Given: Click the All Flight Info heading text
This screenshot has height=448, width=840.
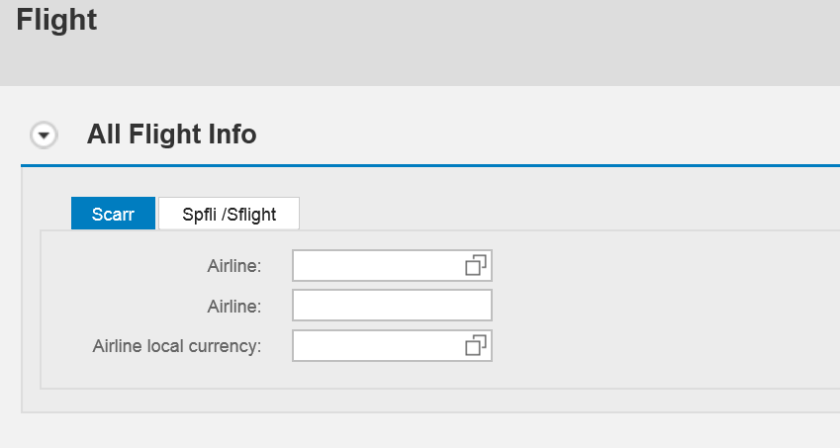Looking at the screenshot, I should coord(171,134).
